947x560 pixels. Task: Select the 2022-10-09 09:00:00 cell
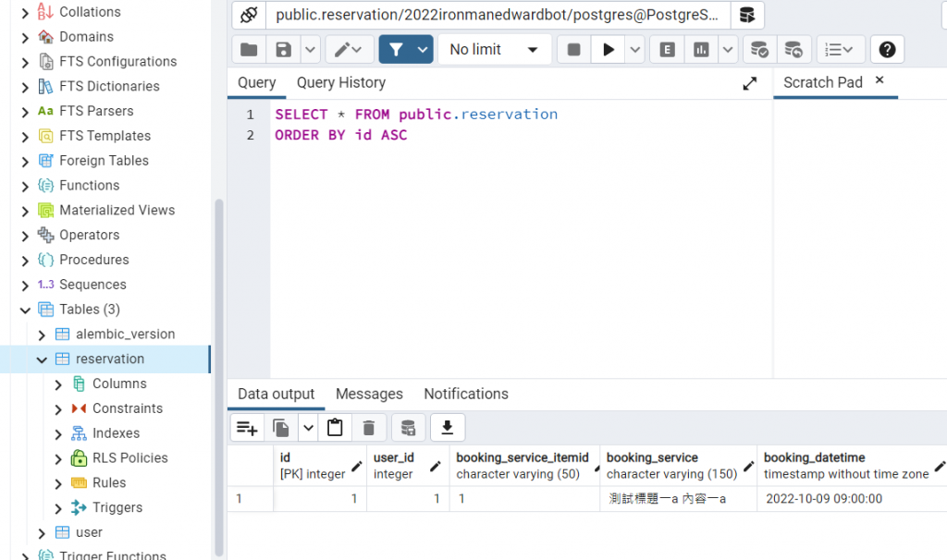click(x=852, y=499)
